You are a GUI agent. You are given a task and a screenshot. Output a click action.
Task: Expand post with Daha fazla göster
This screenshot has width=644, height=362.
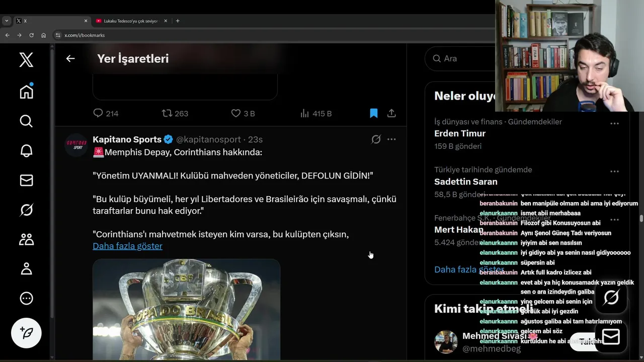point(127,246)
